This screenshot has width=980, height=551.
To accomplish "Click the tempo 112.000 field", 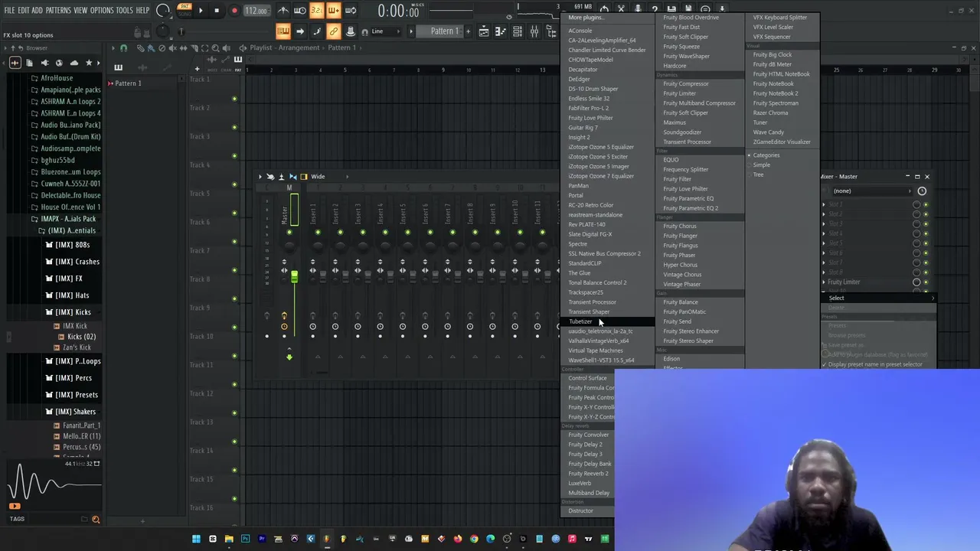I will [x=256, y=11].
